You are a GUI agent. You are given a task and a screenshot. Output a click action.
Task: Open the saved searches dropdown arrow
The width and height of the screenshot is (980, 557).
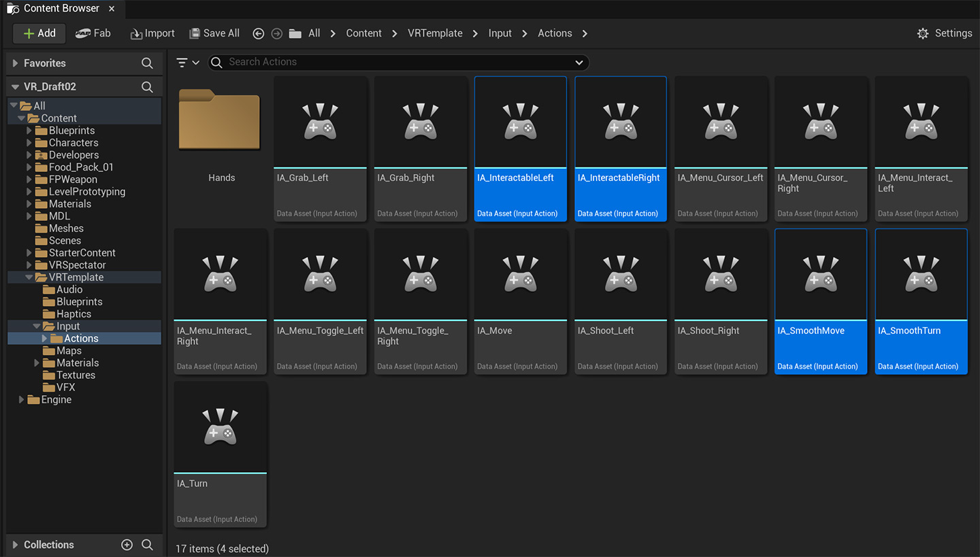click(579, 63)
